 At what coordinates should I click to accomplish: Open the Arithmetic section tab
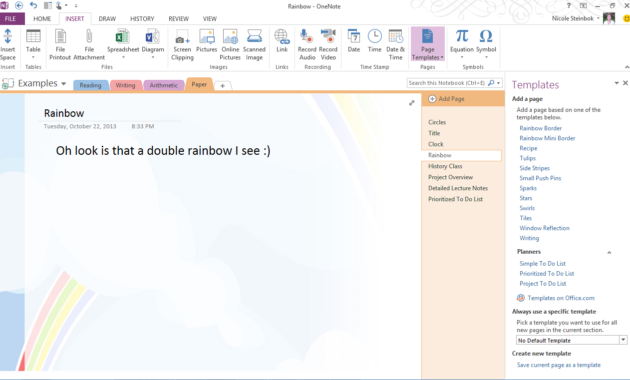(164, 85)
